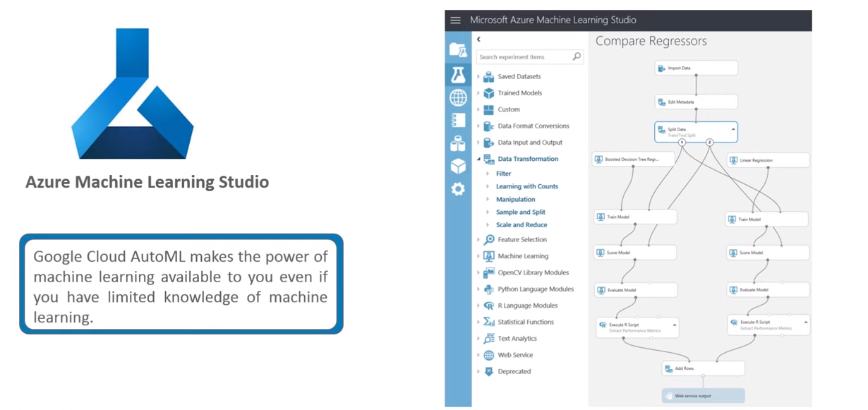Select the Edit Metadata module

pos(697,102)
